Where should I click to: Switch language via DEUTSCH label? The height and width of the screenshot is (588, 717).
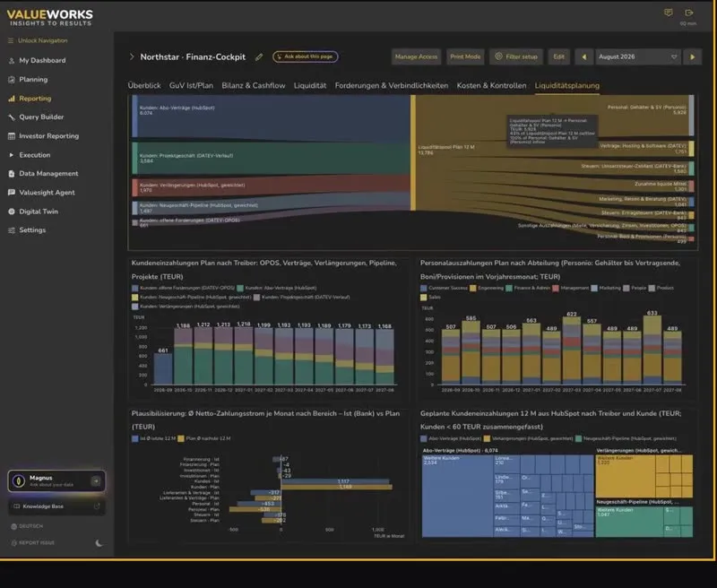coord(30,526)
